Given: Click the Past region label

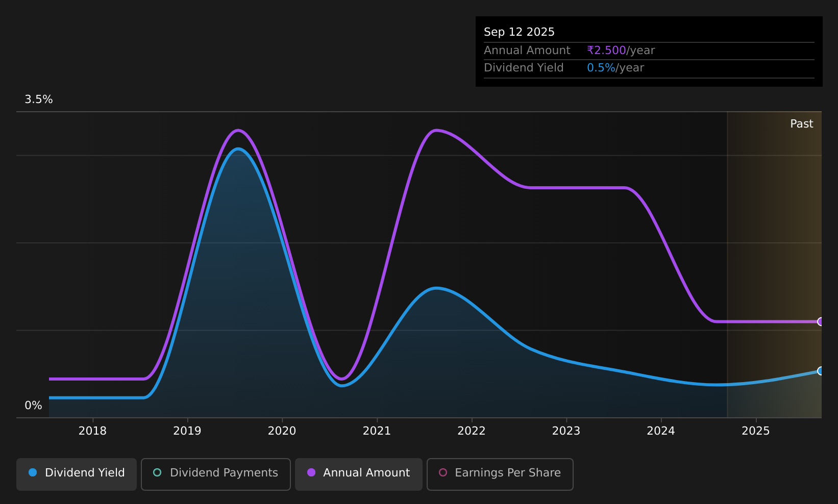Looking at the screenshot, I should click(802, 124).
